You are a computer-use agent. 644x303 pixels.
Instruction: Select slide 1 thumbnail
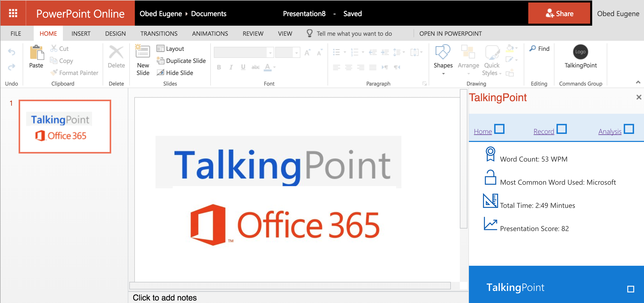[65, 127]
